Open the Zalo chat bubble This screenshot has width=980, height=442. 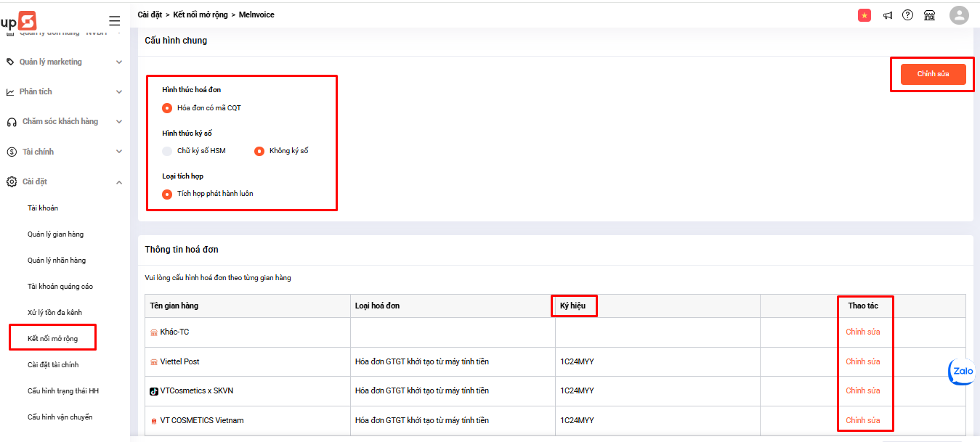[963, 372]
